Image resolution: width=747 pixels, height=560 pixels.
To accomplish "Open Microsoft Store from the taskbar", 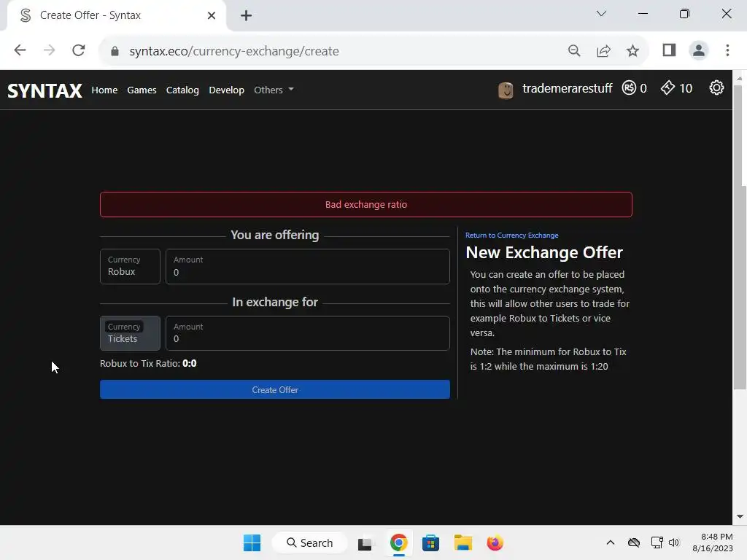I will 430,543.
